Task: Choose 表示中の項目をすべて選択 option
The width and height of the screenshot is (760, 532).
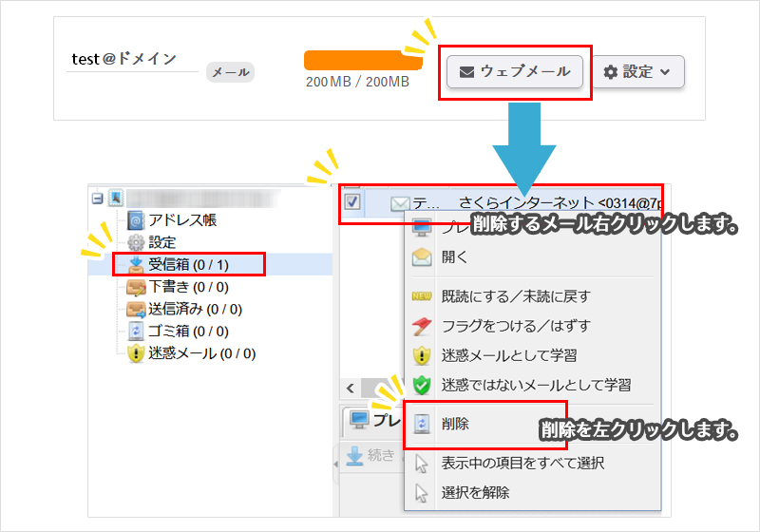Action: (x=522, y=464)
